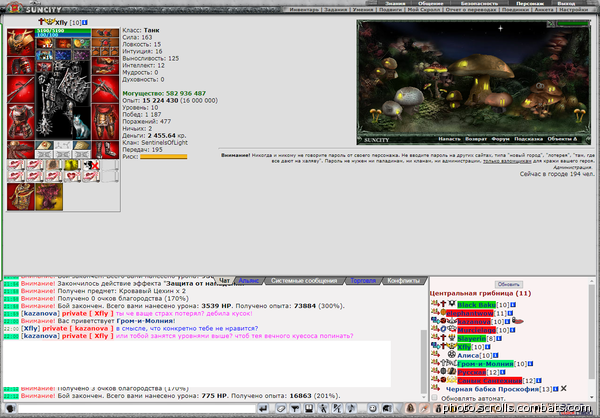
Task: Click the только валлорщикам link in warning
Action: 507,161
